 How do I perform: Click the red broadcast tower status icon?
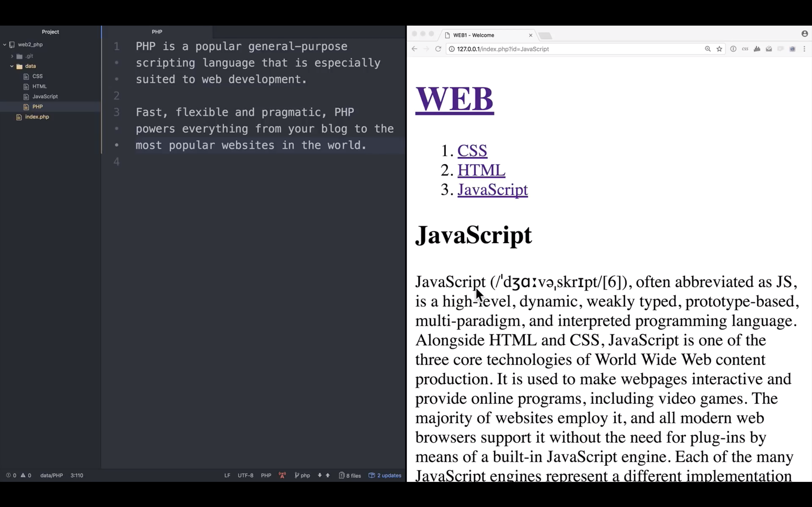tap(282, 475)
